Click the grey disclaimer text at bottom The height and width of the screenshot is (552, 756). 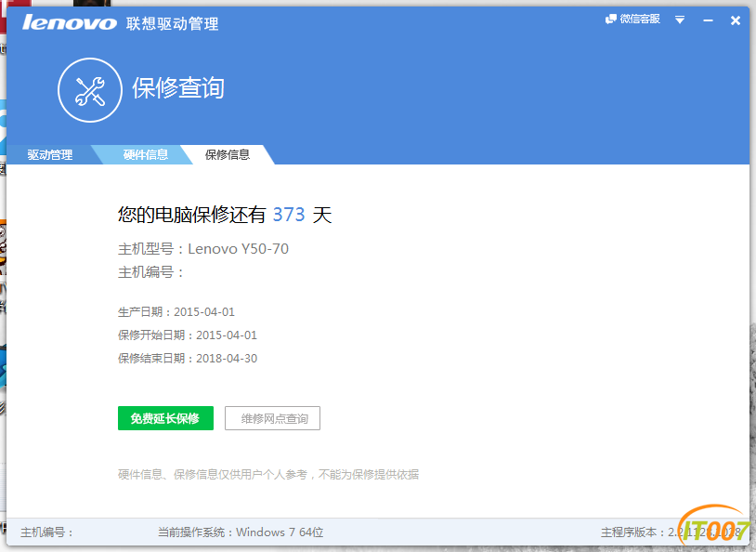268,475
